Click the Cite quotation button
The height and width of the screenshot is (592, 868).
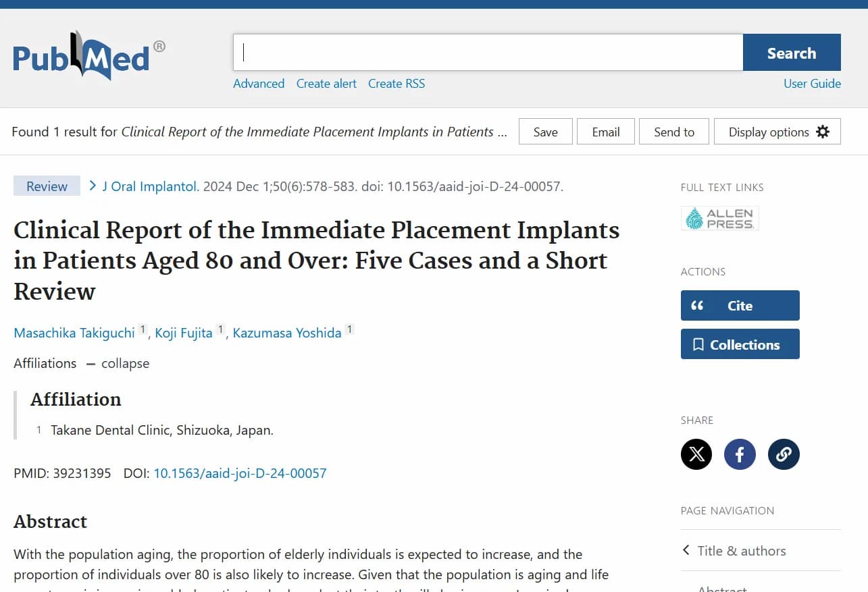(x=740, y=306)
